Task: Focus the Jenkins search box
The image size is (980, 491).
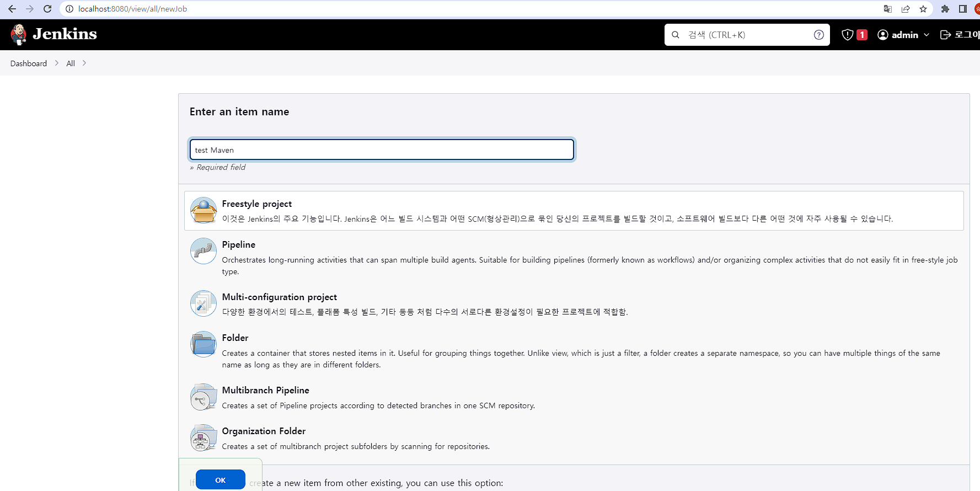Action: [x=747, y=35]
